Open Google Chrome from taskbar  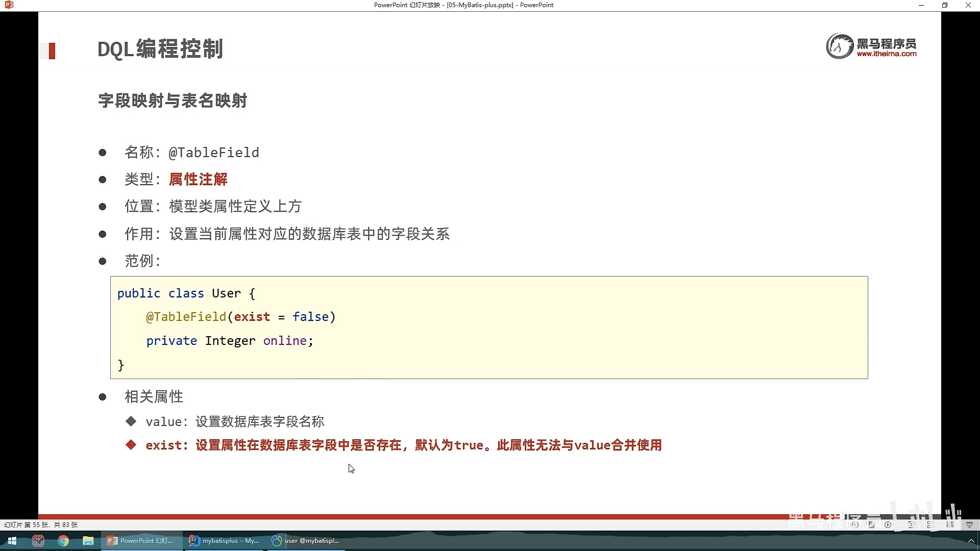63,541
